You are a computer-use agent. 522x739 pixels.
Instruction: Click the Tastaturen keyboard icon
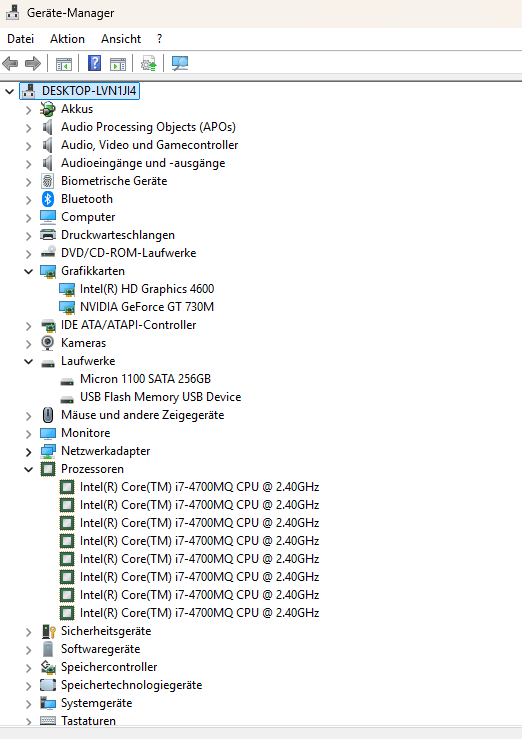pyautogui.click(x=48, y=721)
